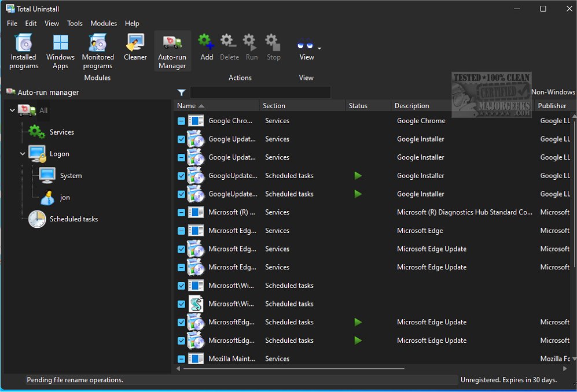Click the horizontal scrollbar under the list

click(293, 368)
